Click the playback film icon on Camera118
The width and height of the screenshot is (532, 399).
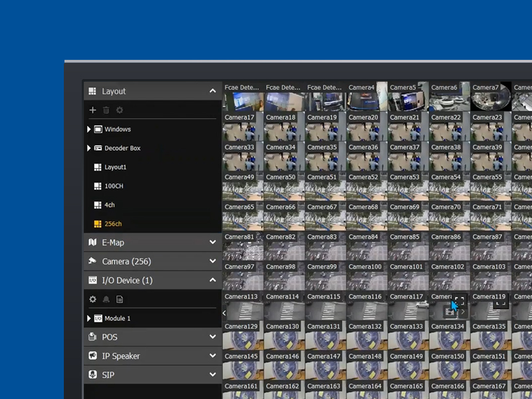point(450,311)
